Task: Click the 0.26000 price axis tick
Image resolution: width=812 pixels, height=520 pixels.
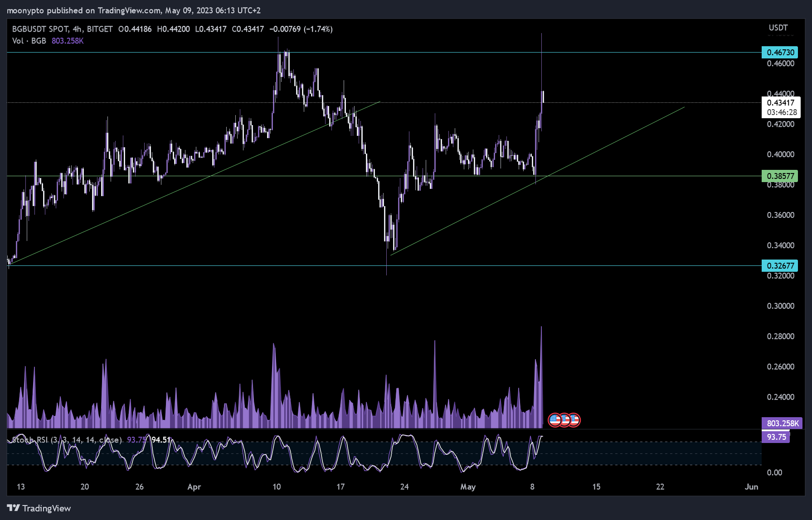Action: coord(781,367)
